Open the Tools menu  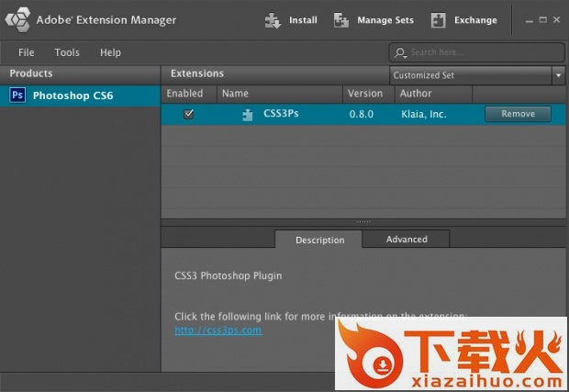click(67, 52)
